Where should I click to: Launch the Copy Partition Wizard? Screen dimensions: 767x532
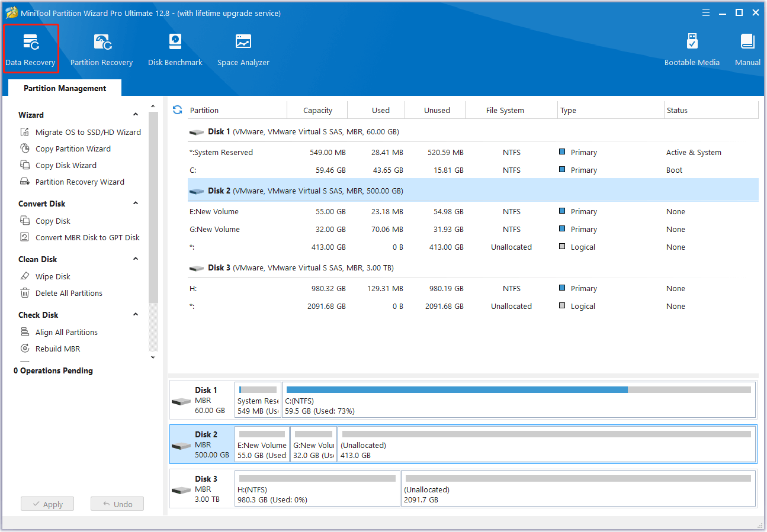click(66, 149)
